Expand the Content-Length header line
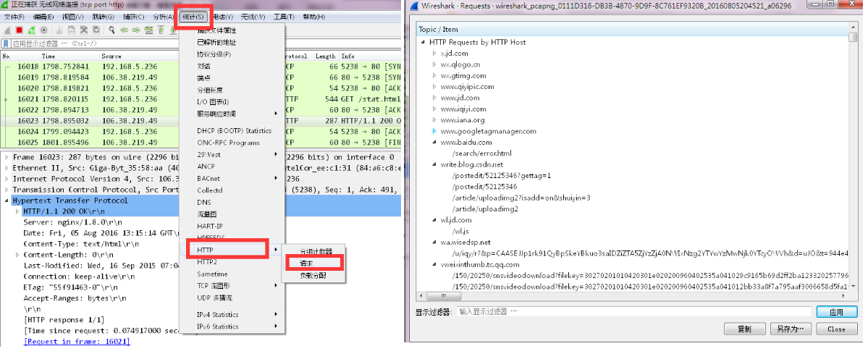 pos(17,255)
